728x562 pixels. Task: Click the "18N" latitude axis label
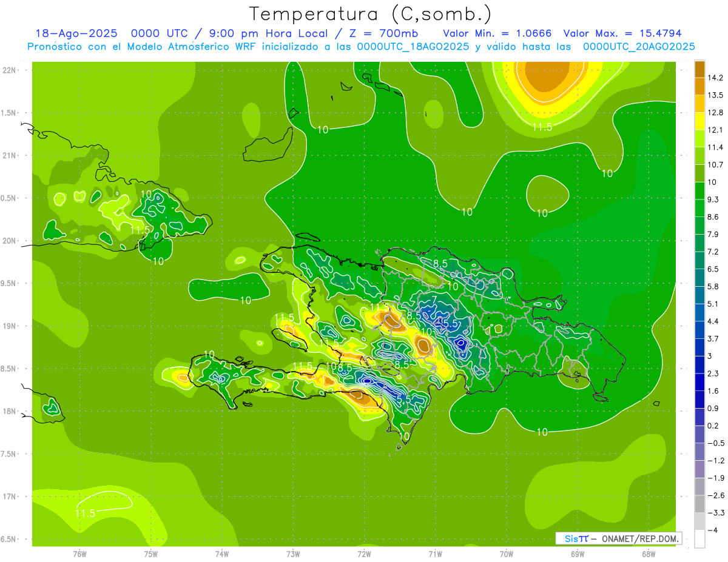(9, 411)
